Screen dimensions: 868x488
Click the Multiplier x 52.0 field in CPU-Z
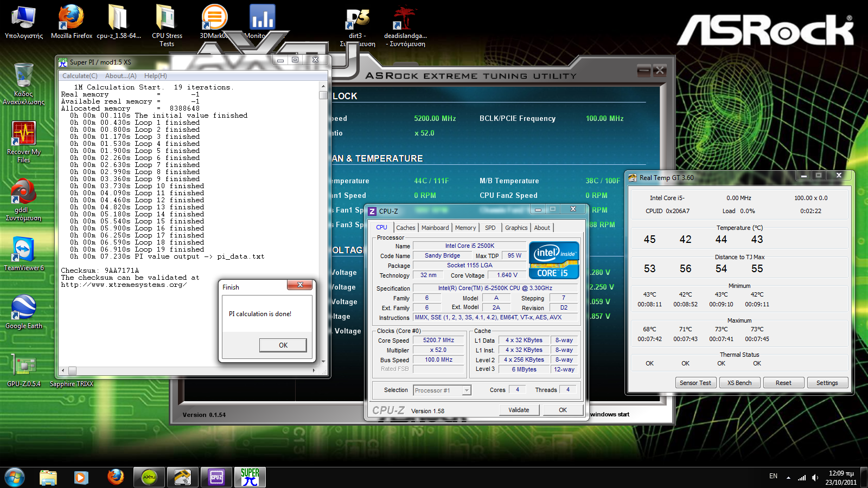[438, 350]
